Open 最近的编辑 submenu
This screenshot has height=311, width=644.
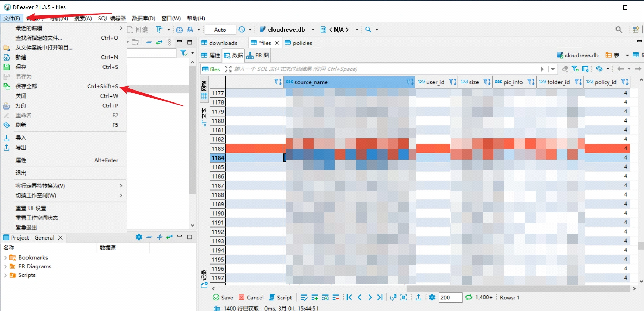(63, 28)
